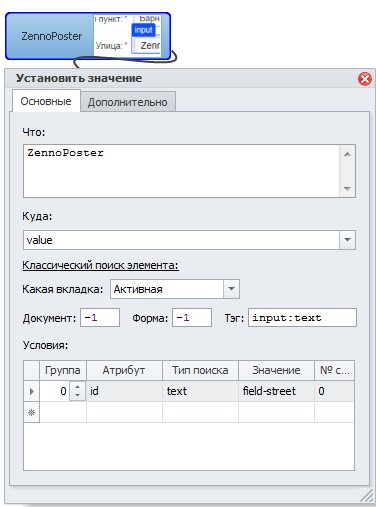This screenshot has height=507, width=376.
Task: Click the № cell with 0
Action: pyautogui.click(x=334, y=391)
